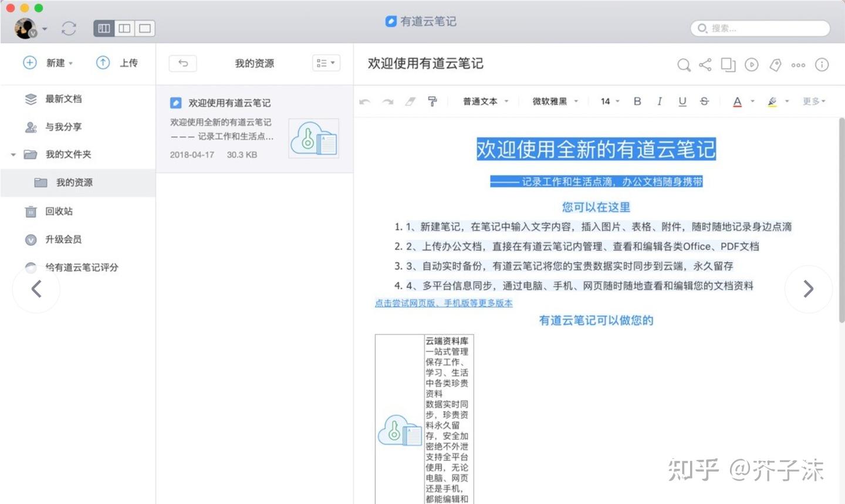Click list item starting 1、新建笔记
This screenshot has height=504, width=845.
click(x=599, y=226)
